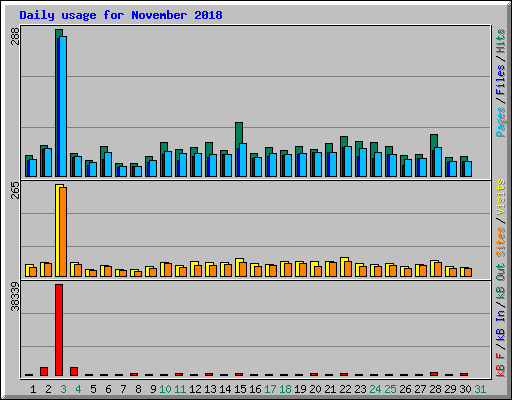Click the day 28 green hits bar

tap(434, 142)
